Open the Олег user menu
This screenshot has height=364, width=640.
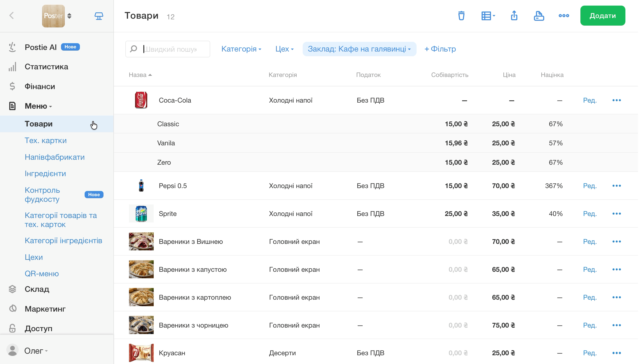[x=36, y=351]
